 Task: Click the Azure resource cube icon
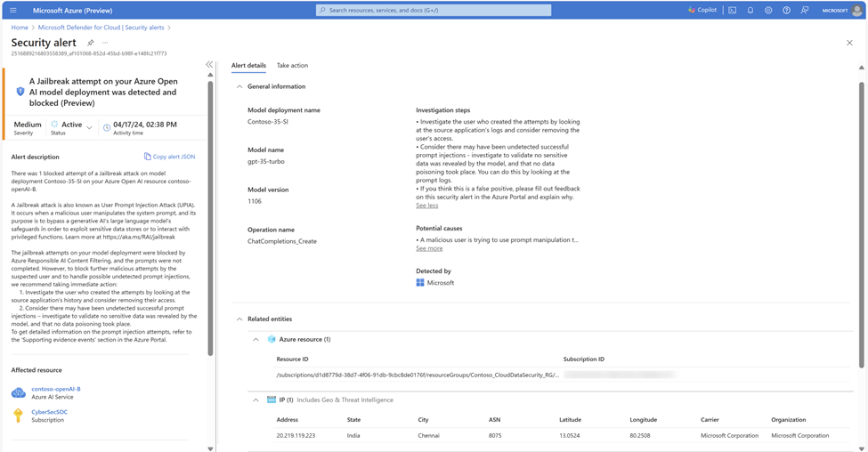coord(272,339)
